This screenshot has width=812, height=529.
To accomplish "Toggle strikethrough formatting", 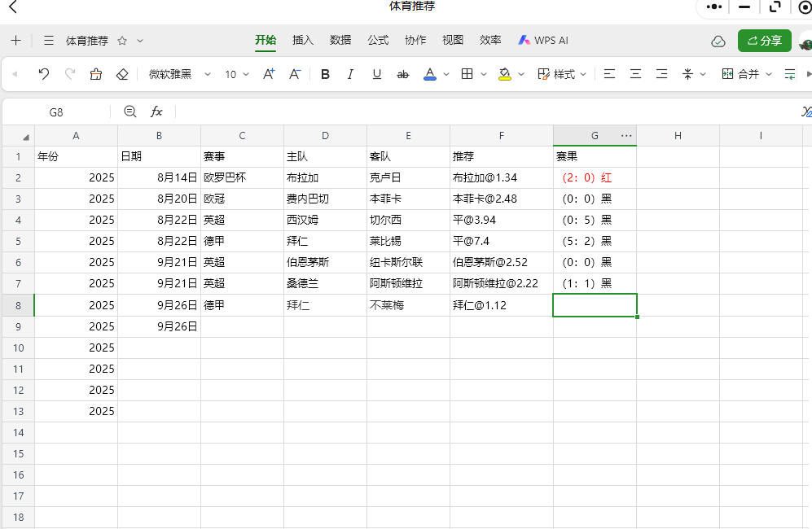I will click(x=402, y=73).
